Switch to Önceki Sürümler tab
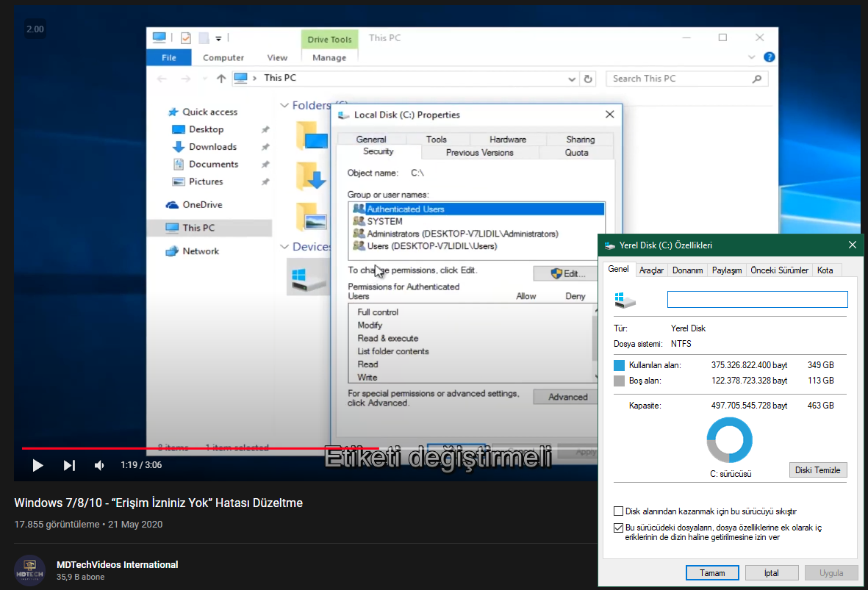 779,270
